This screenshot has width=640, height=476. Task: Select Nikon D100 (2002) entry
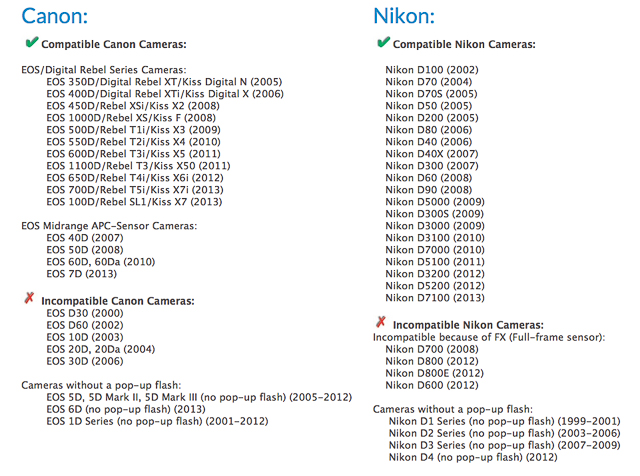pos(432,70)
